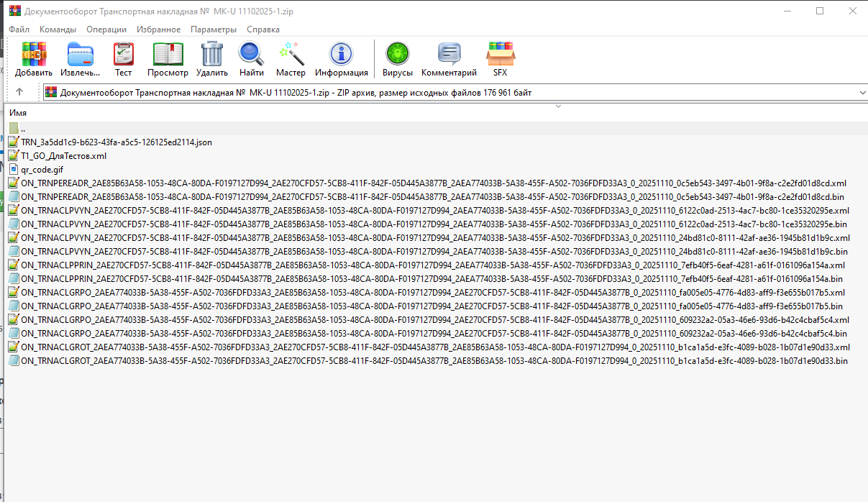Image resolution: width=868 pixels, height=502 pixels.
Task: Select TRN_3a5dd1c9-b623-43fa-a5c5-126125ed2114.json file
Action: click(x=117, y=142)
